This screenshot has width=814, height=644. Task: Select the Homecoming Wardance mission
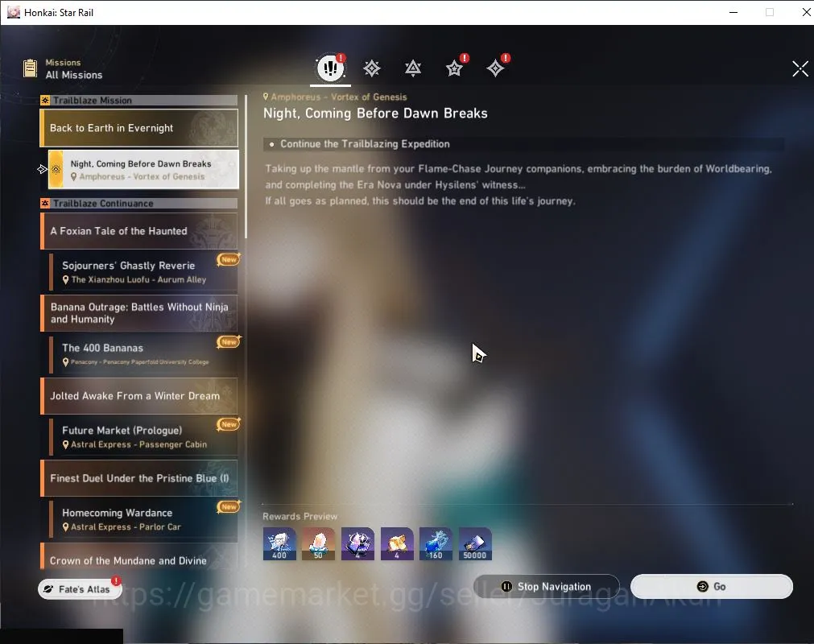pos(143,519)
